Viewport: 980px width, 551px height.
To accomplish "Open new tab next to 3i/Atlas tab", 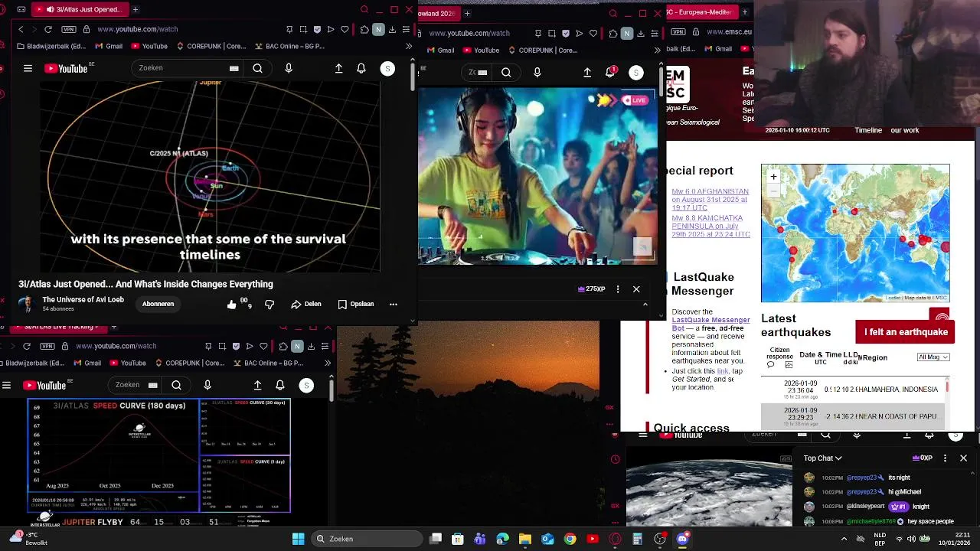I will coord(136,9).
